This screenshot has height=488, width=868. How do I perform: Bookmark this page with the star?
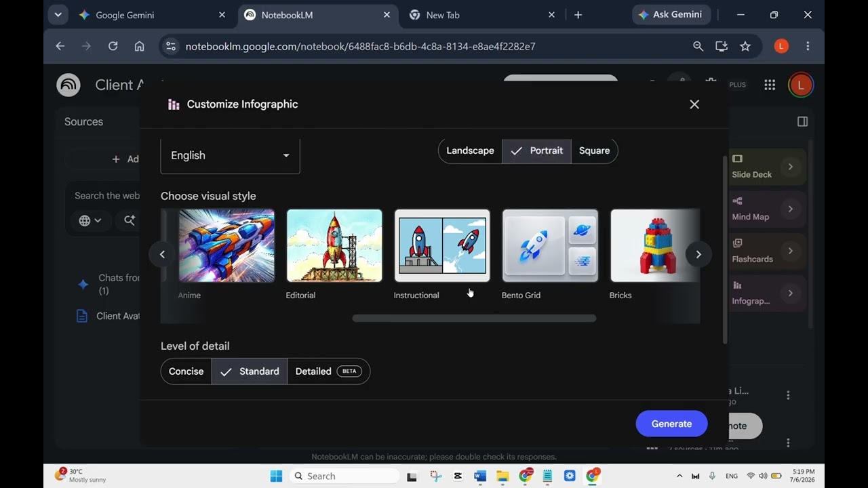pyautogui.click(x=745, y=46)
